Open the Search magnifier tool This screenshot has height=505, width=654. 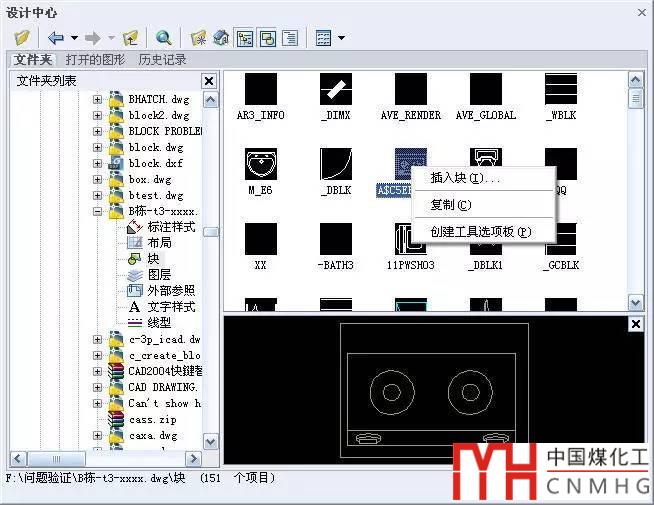pyautogui.click(x=163, y=38)
